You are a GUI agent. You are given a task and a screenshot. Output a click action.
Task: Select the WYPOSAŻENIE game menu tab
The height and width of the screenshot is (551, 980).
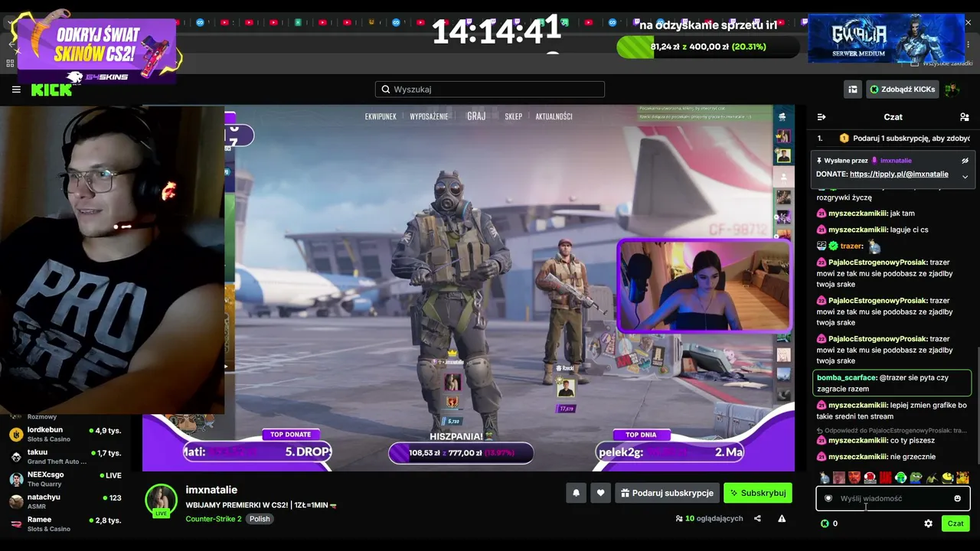tap(429, 116)
